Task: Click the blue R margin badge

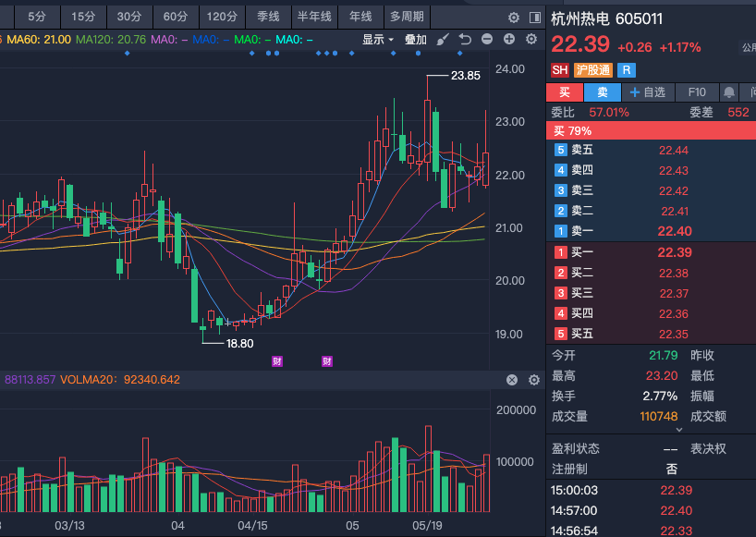Action: pyautogui.click(x=627, y=70)
